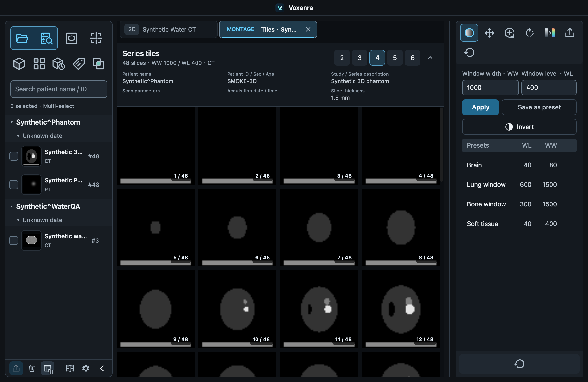
Task: Click the reset button at panel bottom
Action: (519, 364)
